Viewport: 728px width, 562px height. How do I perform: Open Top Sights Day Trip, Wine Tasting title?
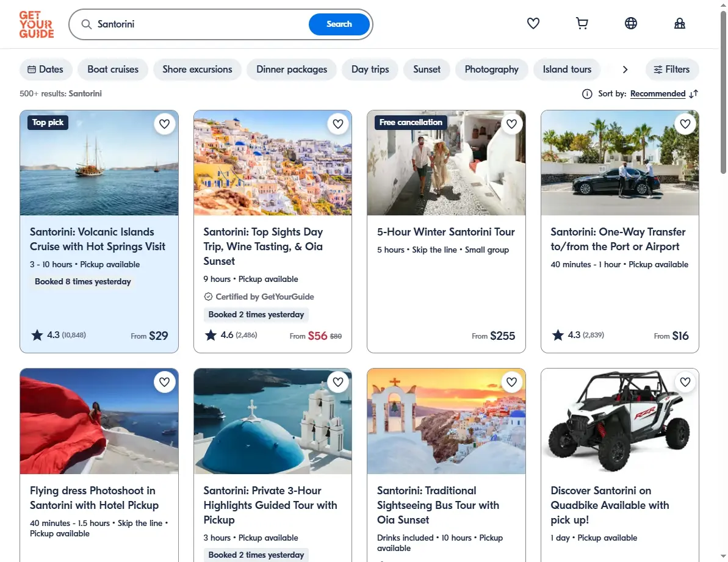(263, 247)
